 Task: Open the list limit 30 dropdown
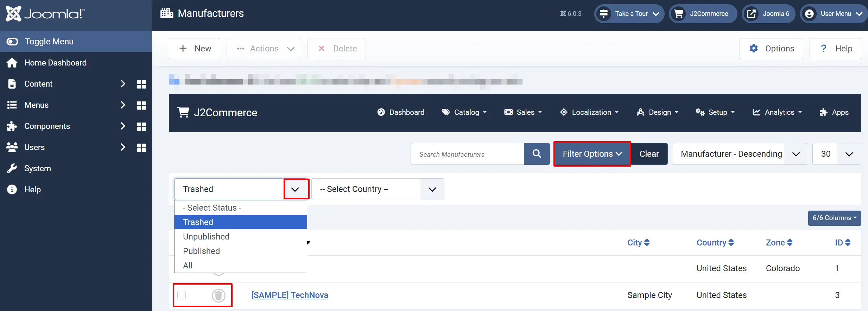pyautogui.click(x=837, y=154)
